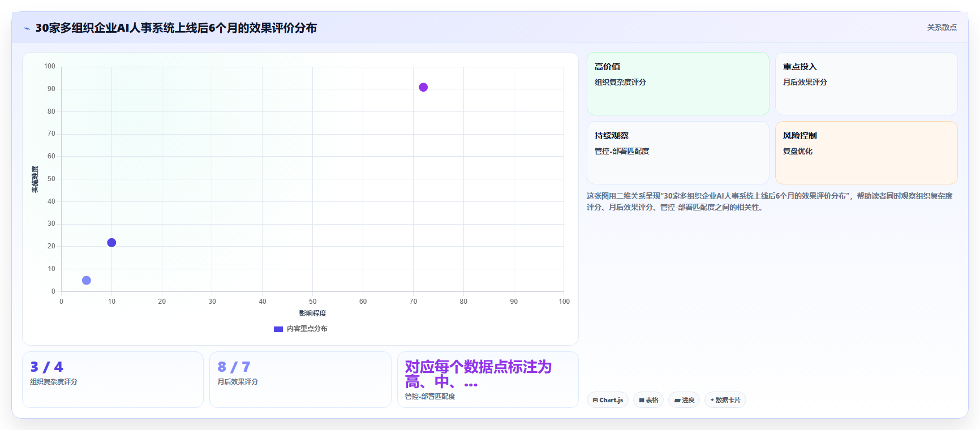This screenshot has width=980, height=430.
Task: Open the 数据卡片 chip
Action: (725, 400)
